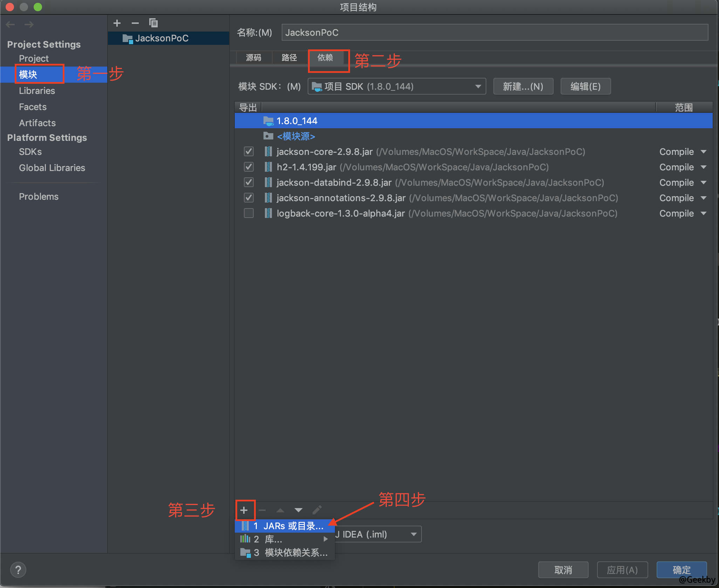719x588 pixels.
Task: Add a new module with the plus icon
Action: (117, 23)
